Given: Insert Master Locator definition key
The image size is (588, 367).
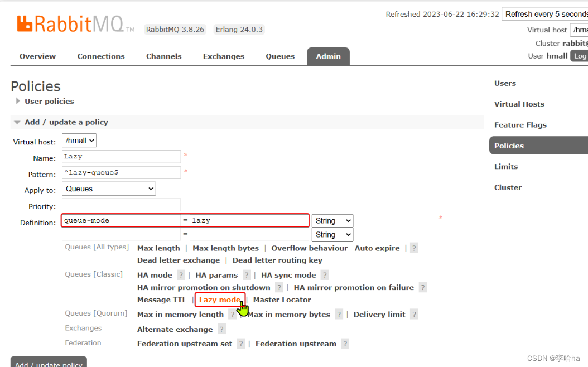Looking at the screenshot, I should click(x=282, y=300).
